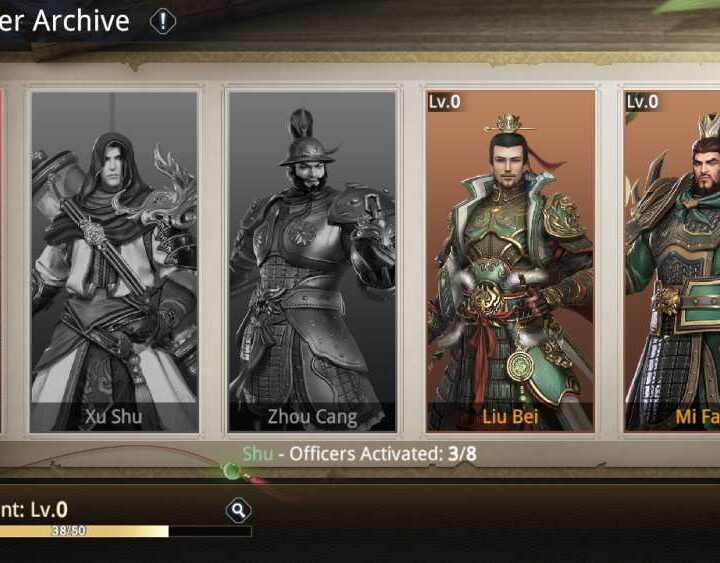Viewport: 720px width, 563px height.
Task: Click the Zhou Cang name label
Action: click(312, 417)
